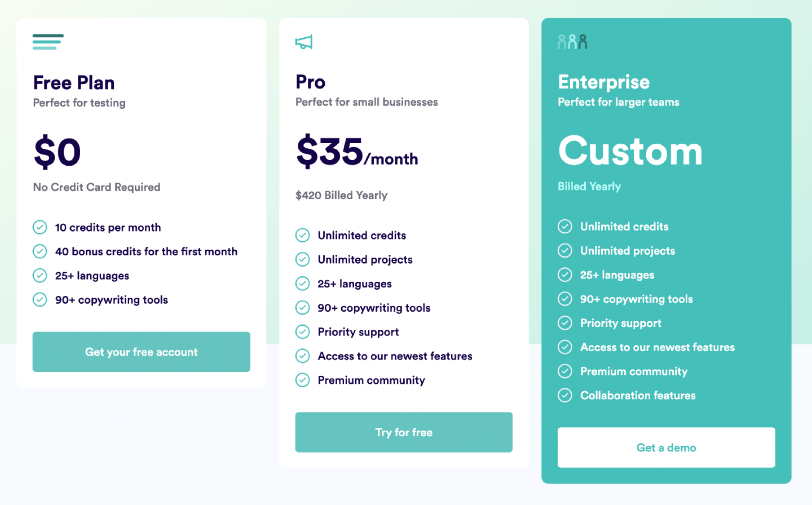Click checkmark icon next to Pro Priority support

303,332
